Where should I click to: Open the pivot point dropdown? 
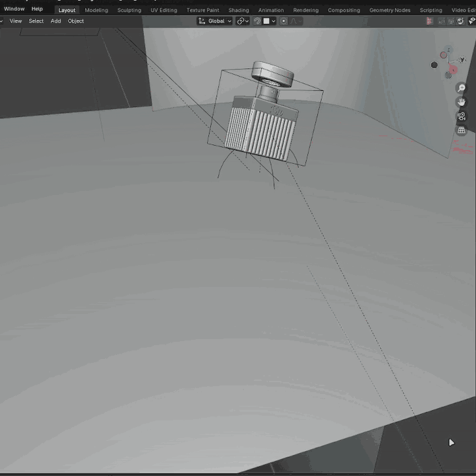242,21
